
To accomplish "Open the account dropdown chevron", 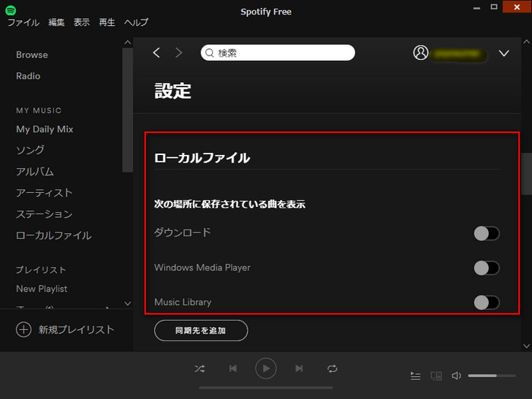I will click(504, 53).
